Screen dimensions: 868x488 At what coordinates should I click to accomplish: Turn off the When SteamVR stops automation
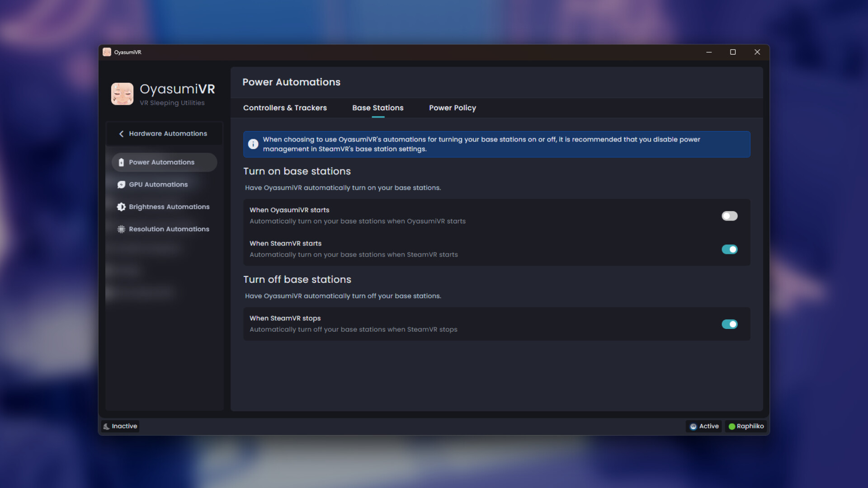tap(729, 324)
